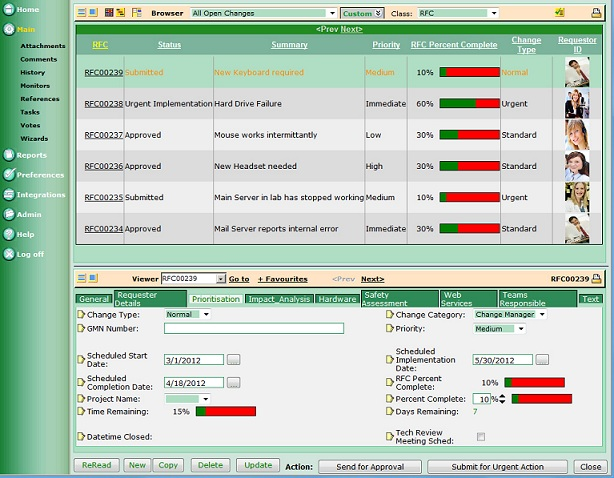Click the editable Percent Complete progress bar
This screenshot has height=478, width=614.
[x=542, y=399]
